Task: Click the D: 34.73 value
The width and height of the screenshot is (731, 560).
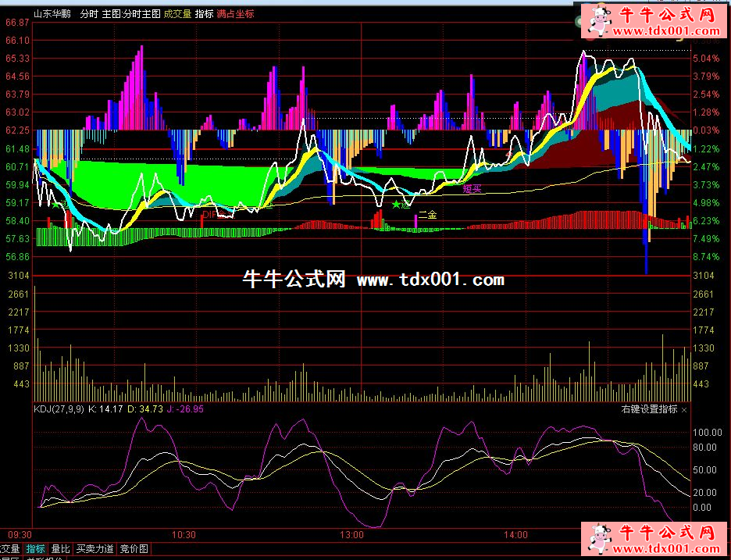Action: [145, 409]
